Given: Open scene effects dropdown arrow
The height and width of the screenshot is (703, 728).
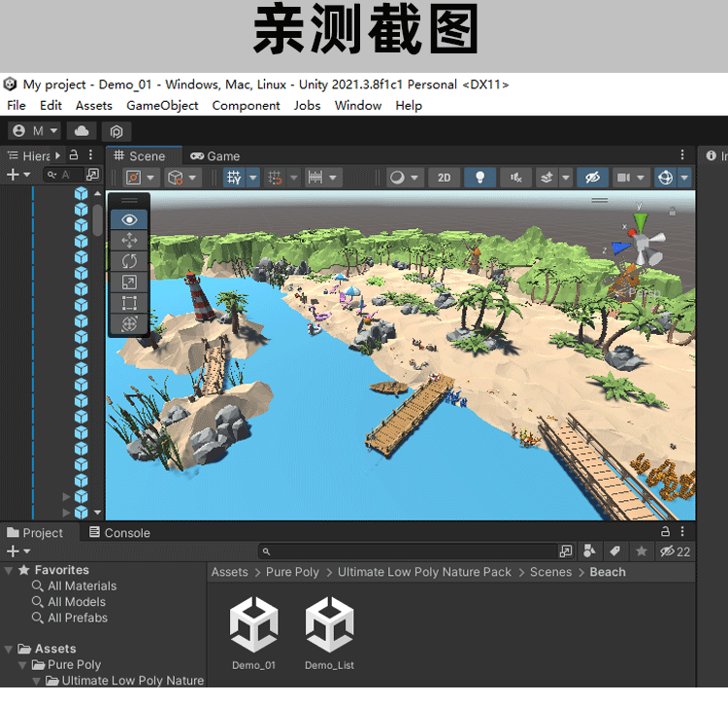Looking at the screenshot, I should [x=566, y=178].
